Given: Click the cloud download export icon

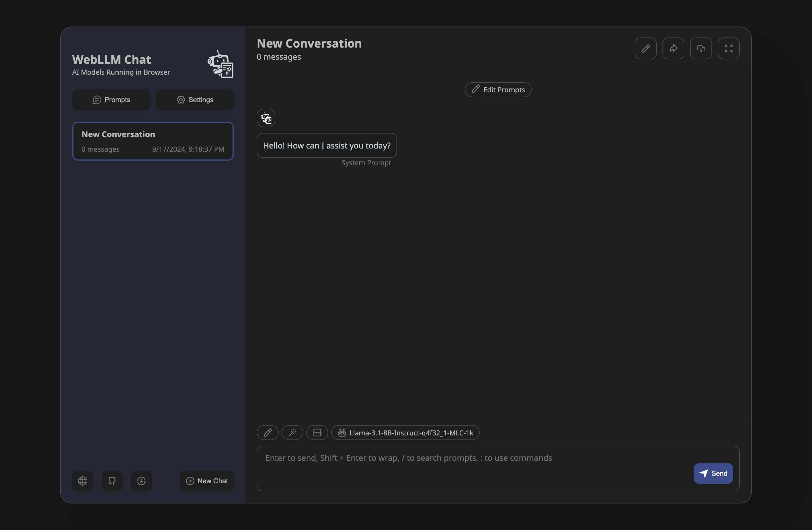Looking at the screenshot, I should 701,48.
